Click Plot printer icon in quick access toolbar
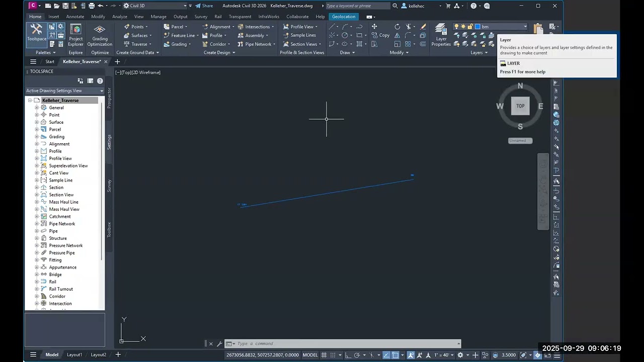644x362 pixels. point(92,6)
